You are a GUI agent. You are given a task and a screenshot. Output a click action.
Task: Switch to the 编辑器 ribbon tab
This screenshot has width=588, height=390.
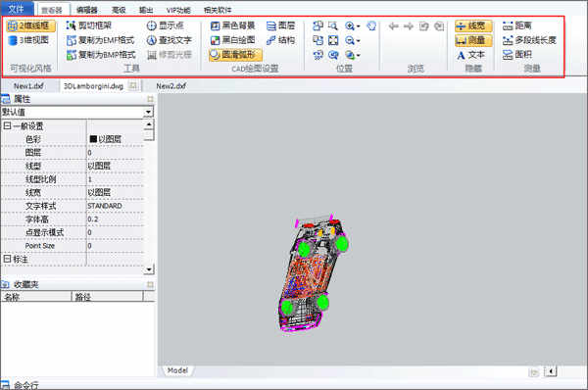[86, 10]
